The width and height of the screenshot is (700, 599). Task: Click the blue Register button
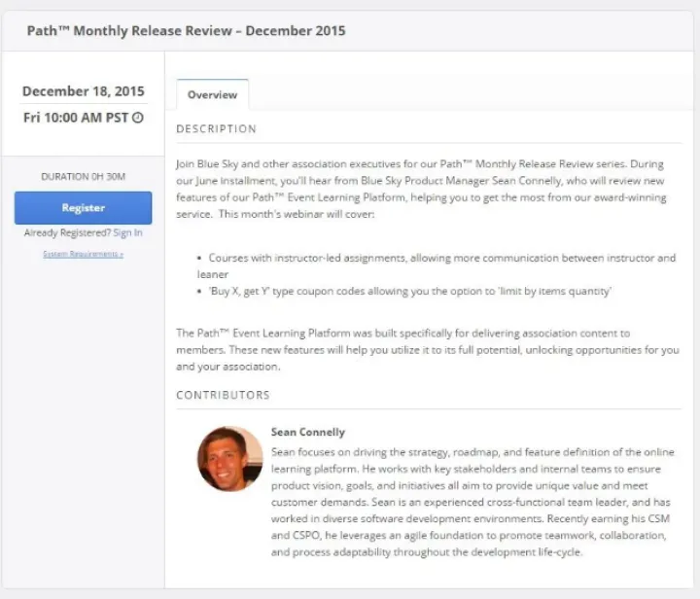click(83, 208)
